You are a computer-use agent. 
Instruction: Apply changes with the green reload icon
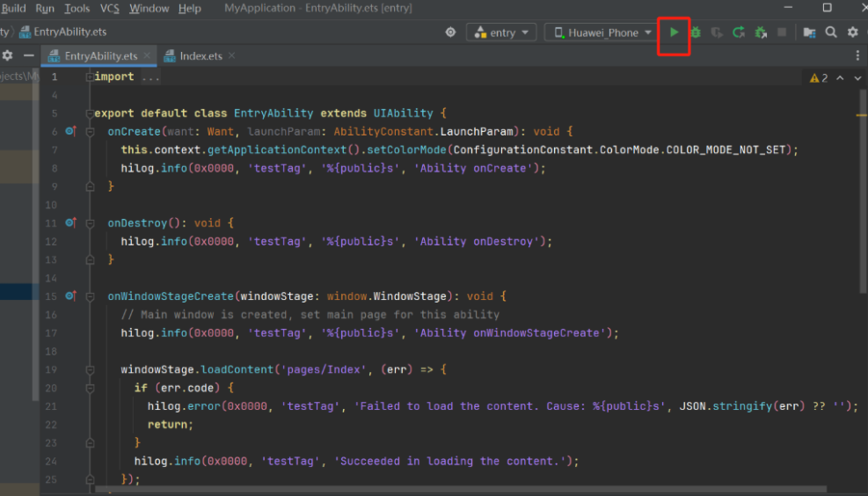point(739,33)
